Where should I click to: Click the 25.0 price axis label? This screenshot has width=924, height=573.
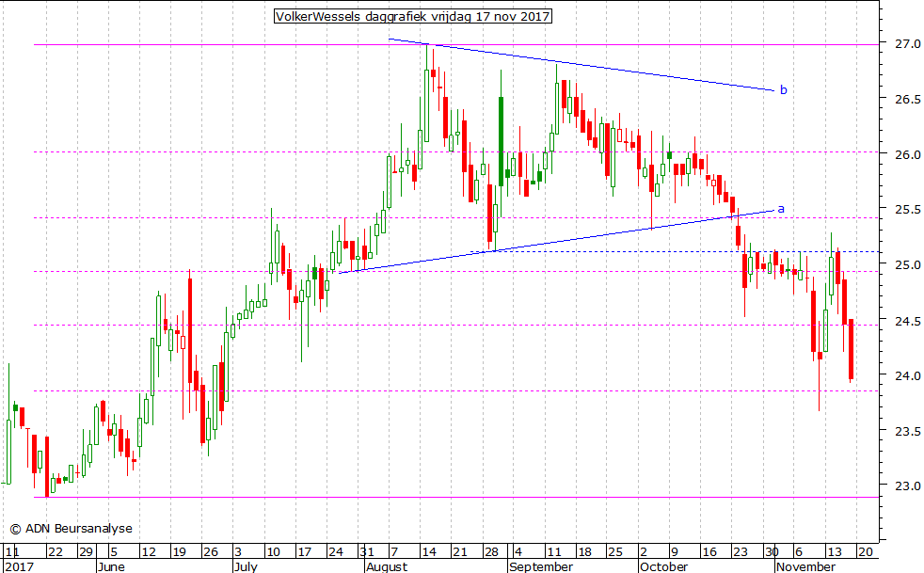(908, 265)
